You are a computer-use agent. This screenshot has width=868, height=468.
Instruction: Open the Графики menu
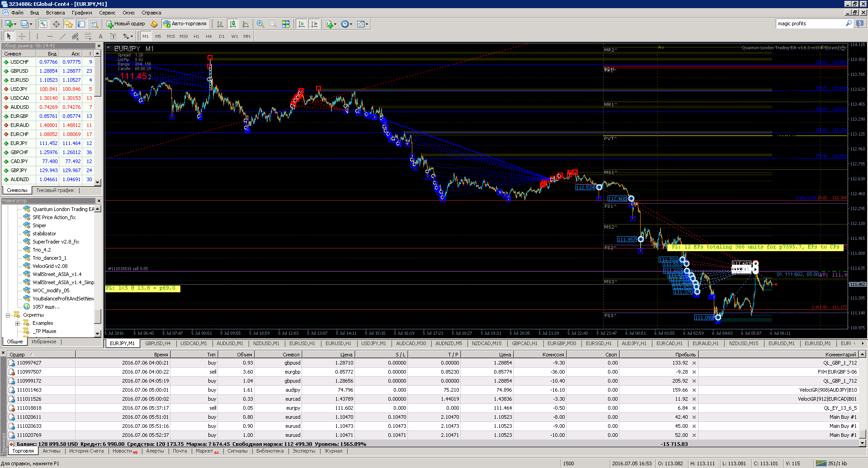point(82,13)
